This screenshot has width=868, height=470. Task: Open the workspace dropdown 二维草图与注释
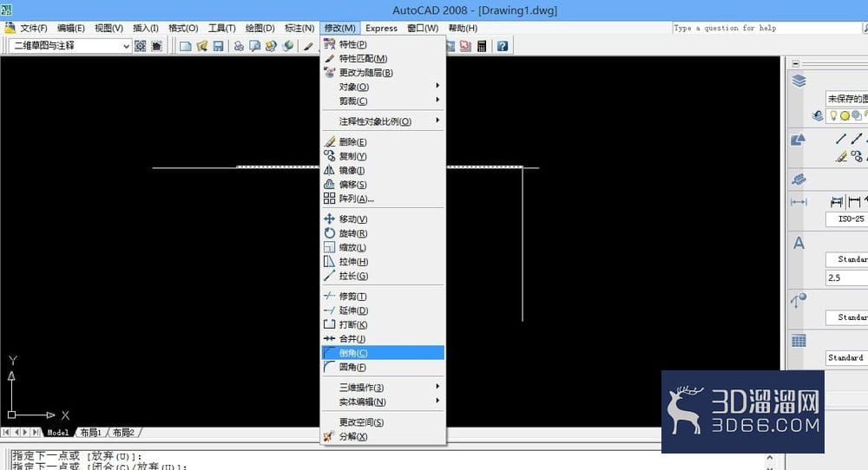[70, 45]
